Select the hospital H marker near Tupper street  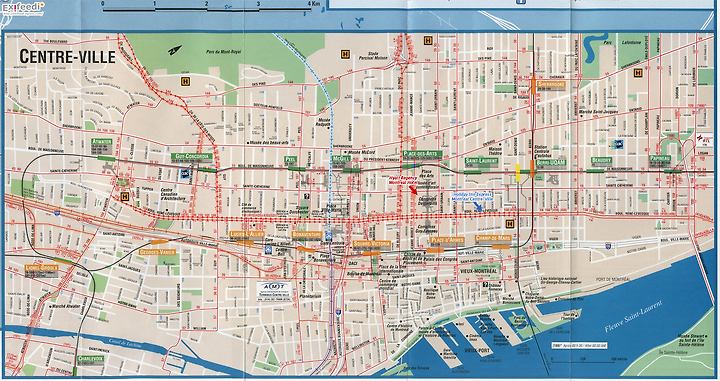(124, 197)
